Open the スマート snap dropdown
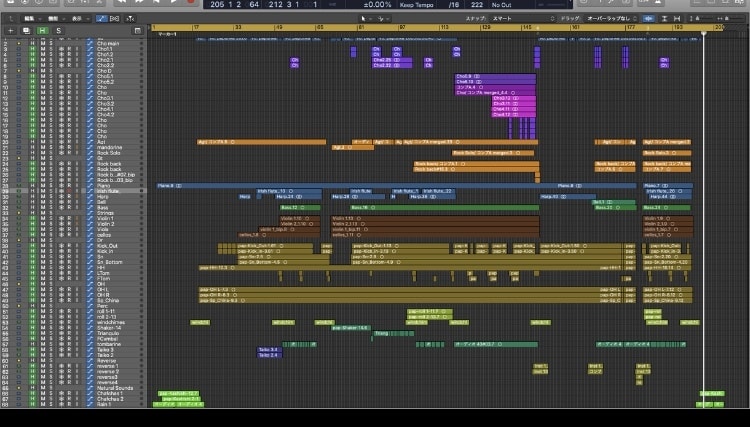Screen dimensions: 750x427 [x=523, y=19]
